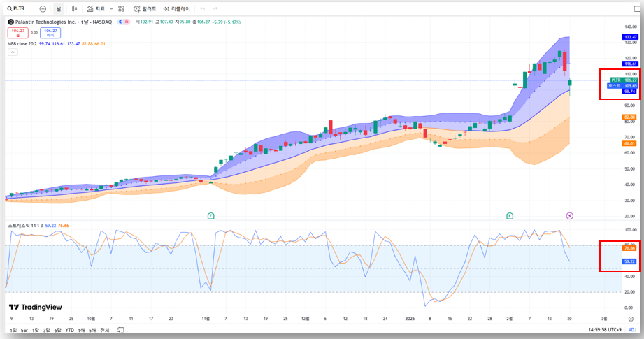This screenshot has height=339, width=644.
Task: Create an alert with 얼러트 button
Action: (x=145, y=8)
